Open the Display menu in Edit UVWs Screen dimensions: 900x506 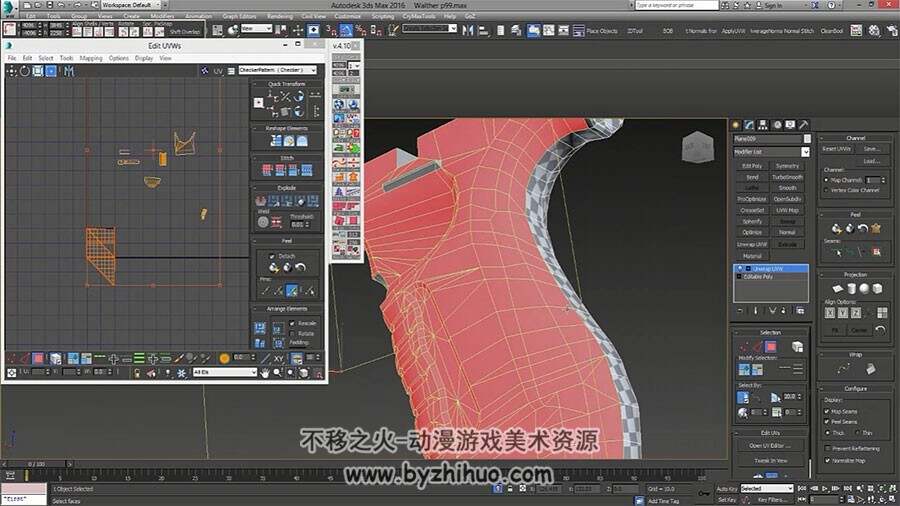click(x=143, y=58)
